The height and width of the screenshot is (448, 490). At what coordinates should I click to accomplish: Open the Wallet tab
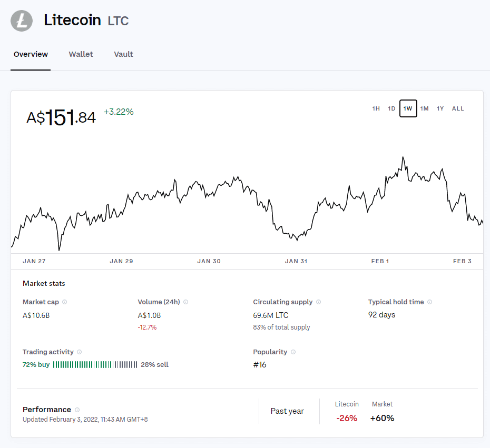[x=81, y=54]
